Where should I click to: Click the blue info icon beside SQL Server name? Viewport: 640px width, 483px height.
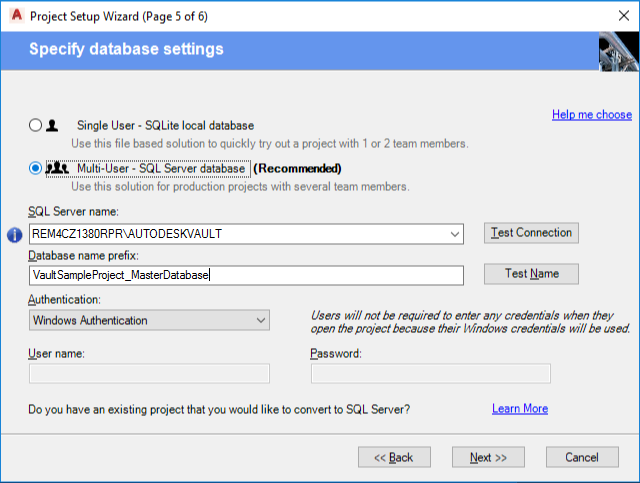pos(15,235)
